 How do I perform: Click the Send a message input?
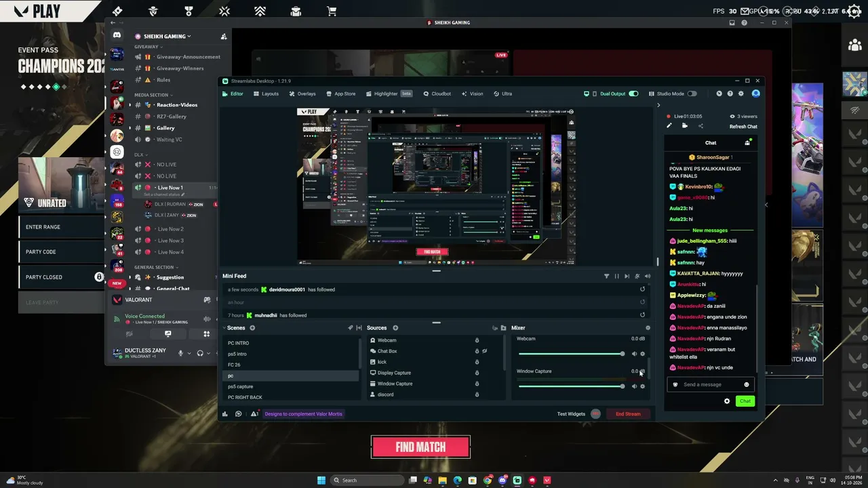[711, 385]
